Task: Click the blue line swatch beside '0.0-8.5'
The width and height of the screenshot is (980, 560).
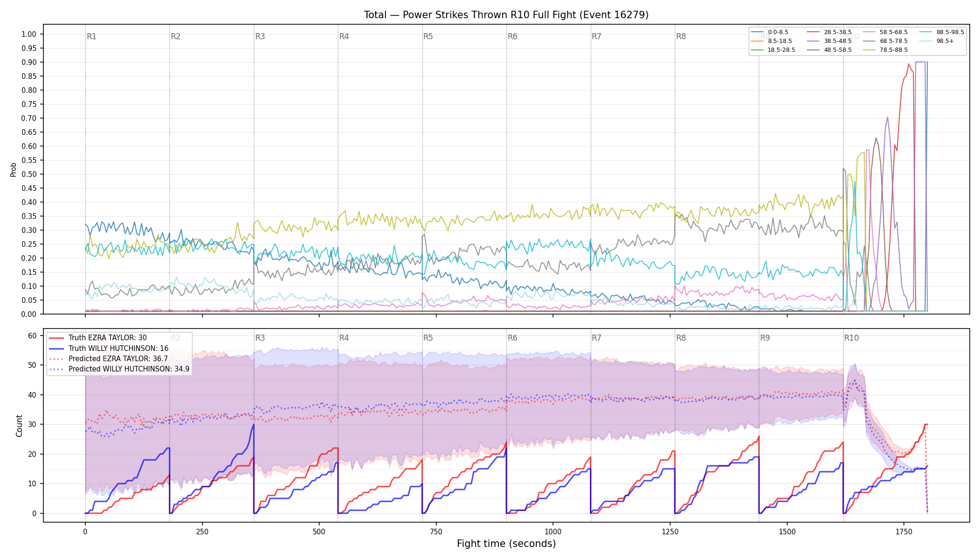Action: click(x=757, y=32)
